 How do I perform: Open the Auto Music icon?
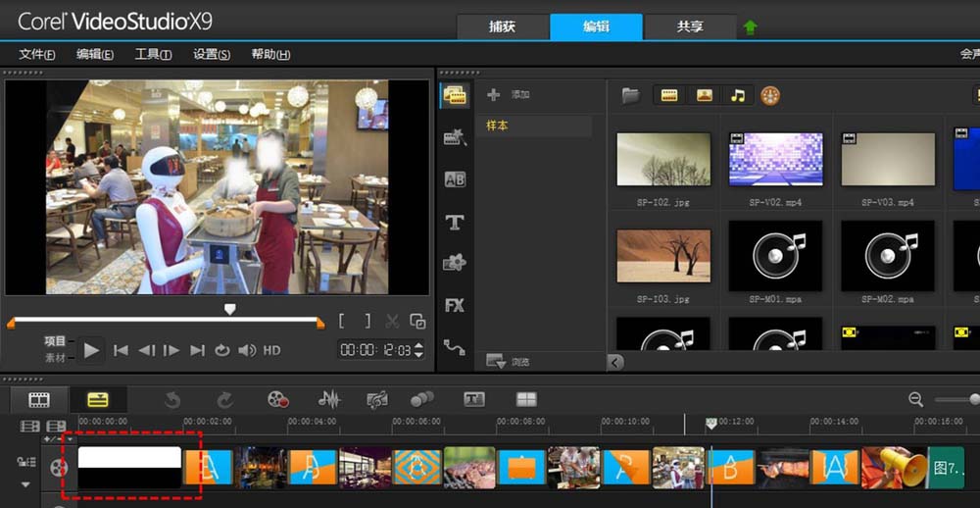pos(377,400)
